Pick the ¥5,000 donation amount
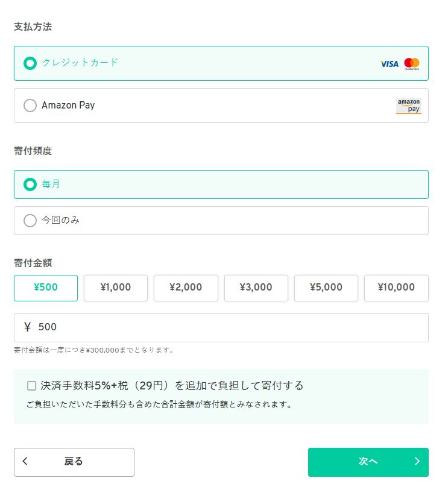 coord(326,288)
